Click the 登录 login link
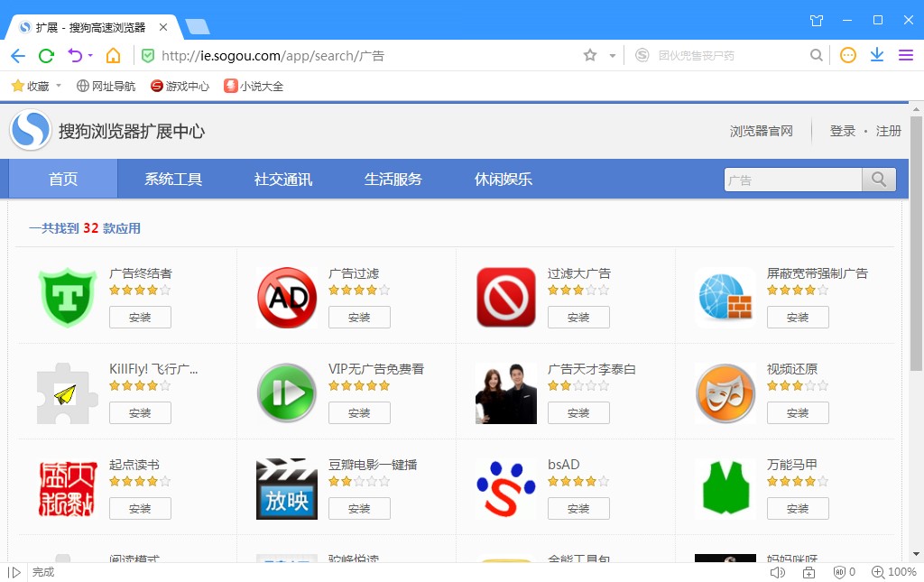The width and height of the screenshot is (924, 582). click(842, 131)
